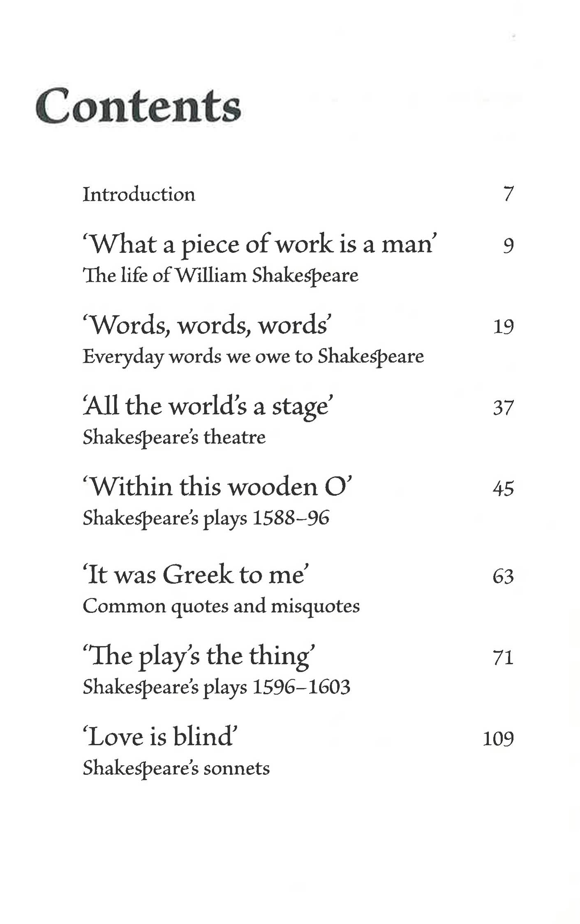The height and width of the screenshot is (924, 580).
Task: Open 'What a piece of work is a man' chapter
Action: (259, 245)
